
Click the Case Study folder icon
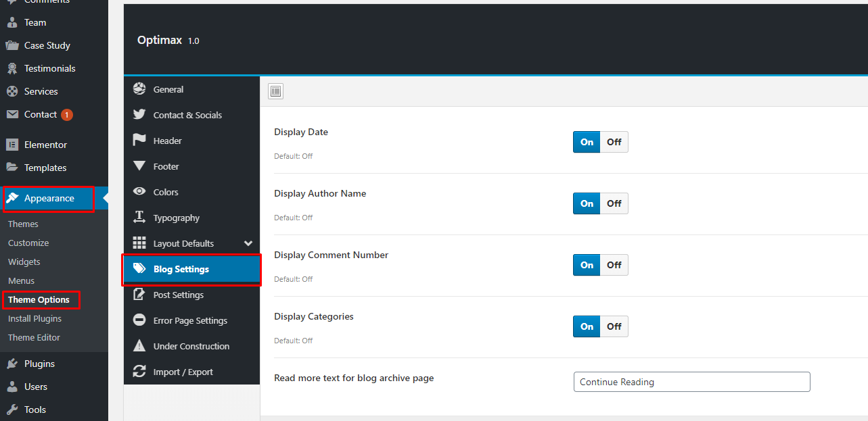12,45
